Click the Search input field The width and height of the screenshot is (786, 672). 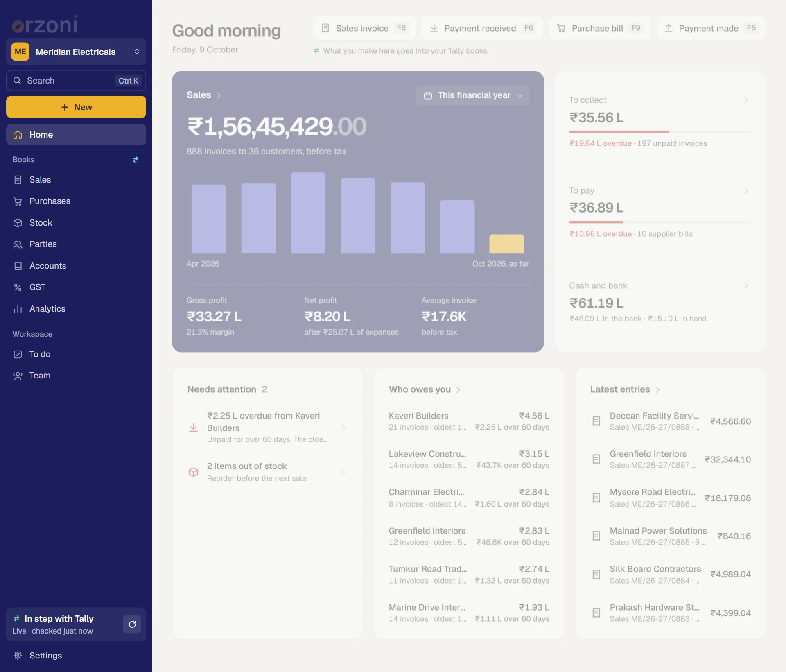pos(76,80)
